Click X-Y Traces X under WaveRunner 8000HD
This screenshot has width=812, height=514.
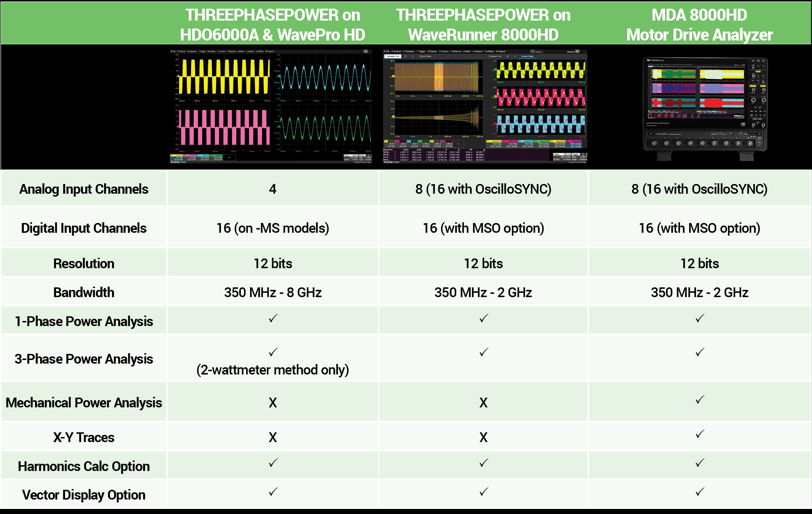pyautogui.click(x=484, y=437)
